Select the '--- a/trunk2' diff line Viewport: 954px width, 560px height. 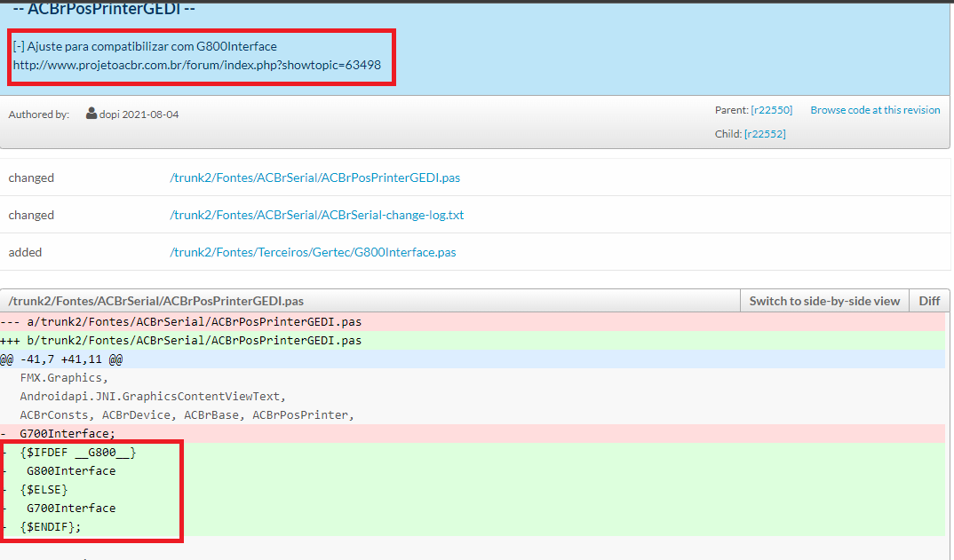[x=473, y=321]
